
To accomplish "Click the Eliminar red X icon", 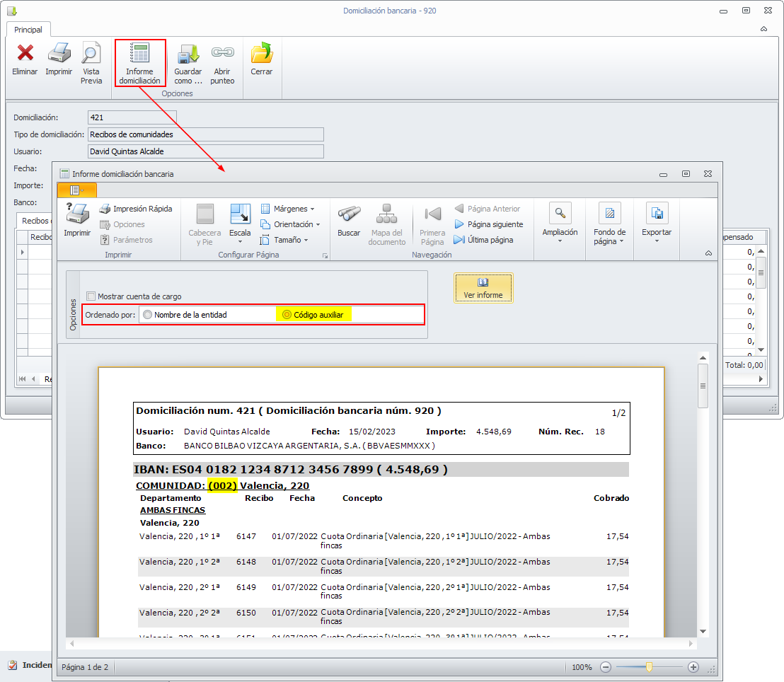I will 25,54.
